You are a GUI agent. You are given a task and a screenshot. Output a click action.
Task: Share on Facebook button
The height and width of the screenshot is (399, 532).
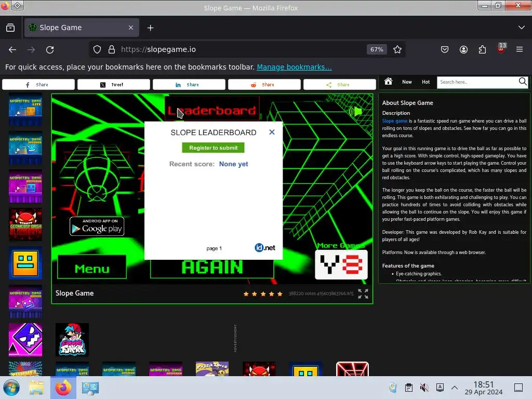coord(38,85)
